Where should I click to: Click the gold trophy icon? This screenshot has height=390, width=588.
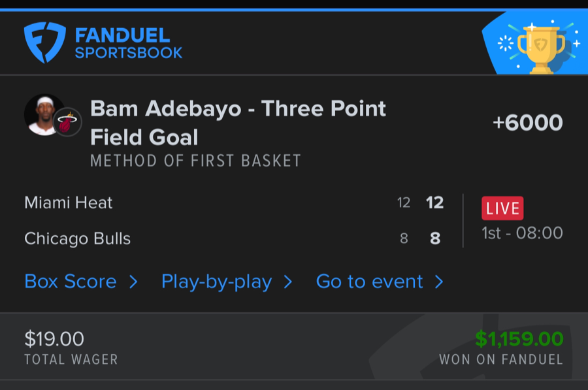540,47
